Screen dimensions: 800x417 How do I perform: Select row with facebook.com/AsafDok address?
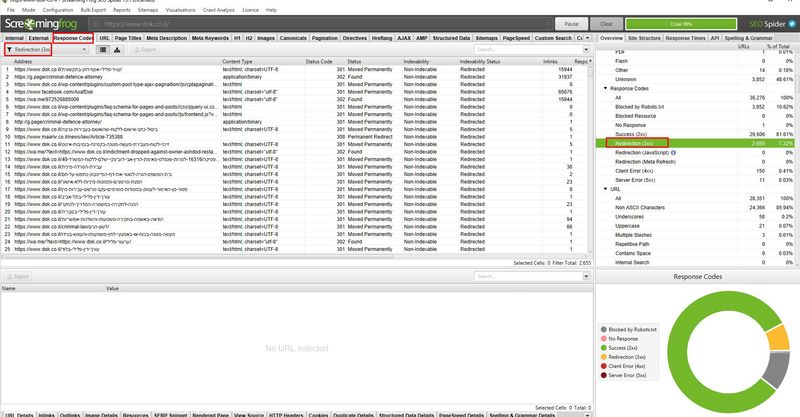point(295,92)
